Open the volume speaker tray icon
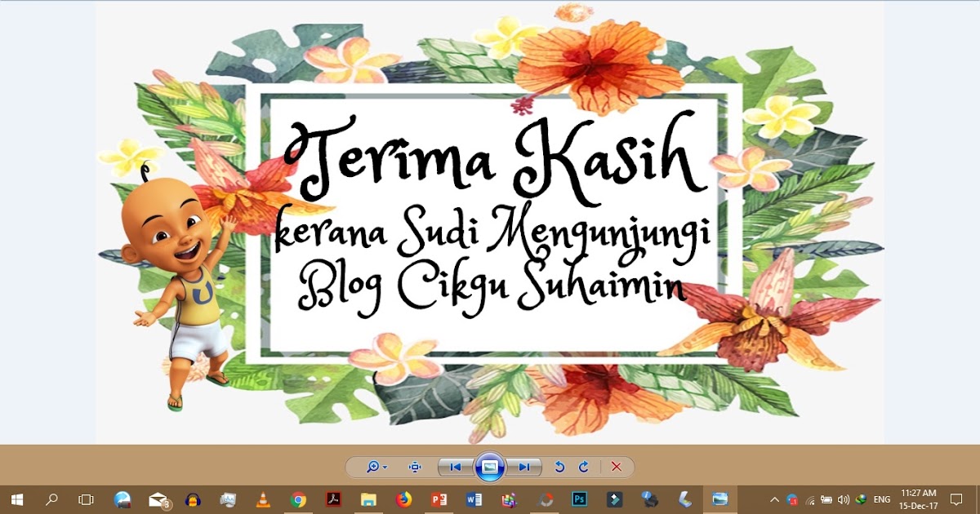Screen dimensions: 980x514 point(843,499)
